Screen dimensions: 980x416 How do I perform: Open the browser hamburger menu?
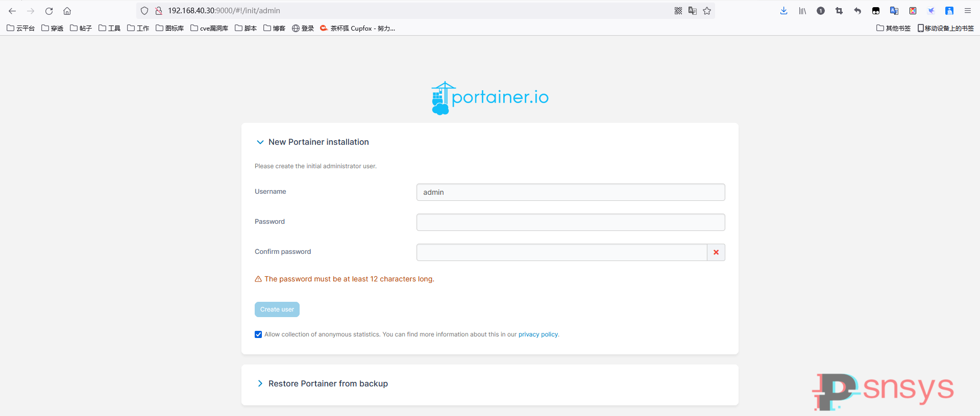click(x=968, y=11)
